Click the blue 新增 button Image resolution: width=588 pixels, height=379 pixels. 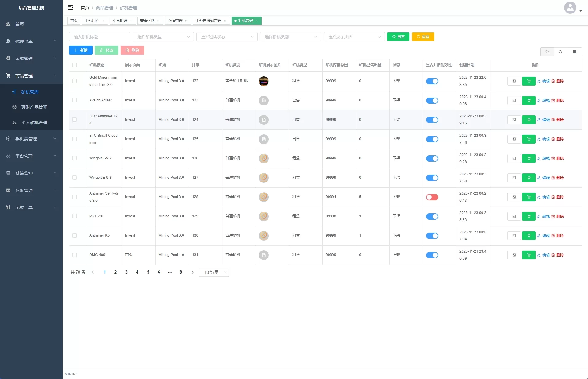pyautogui.click(x=81, y=50)
